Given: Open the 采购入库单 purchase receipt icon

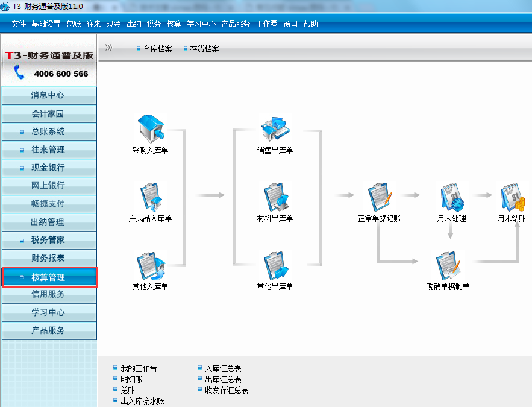Looking at the screenshot, I should [x=150, y=129].
